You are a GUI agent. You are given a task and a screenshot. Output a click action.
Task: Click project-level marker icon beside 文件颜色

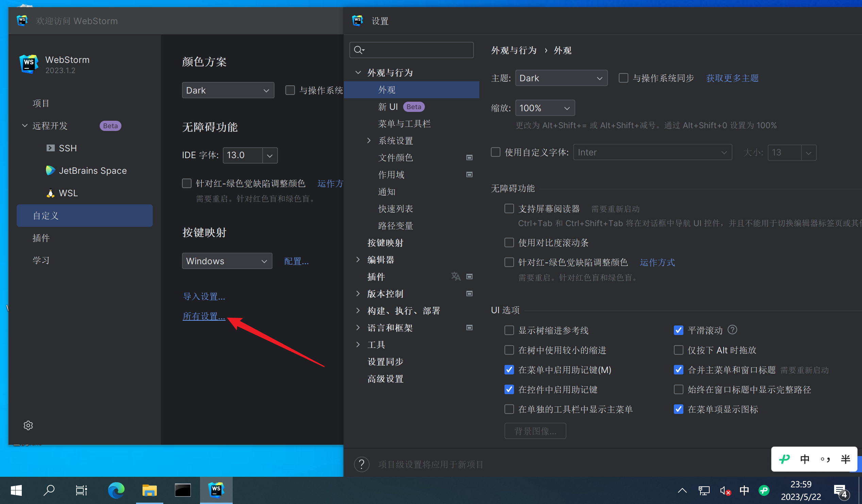(x=469, y=158)
